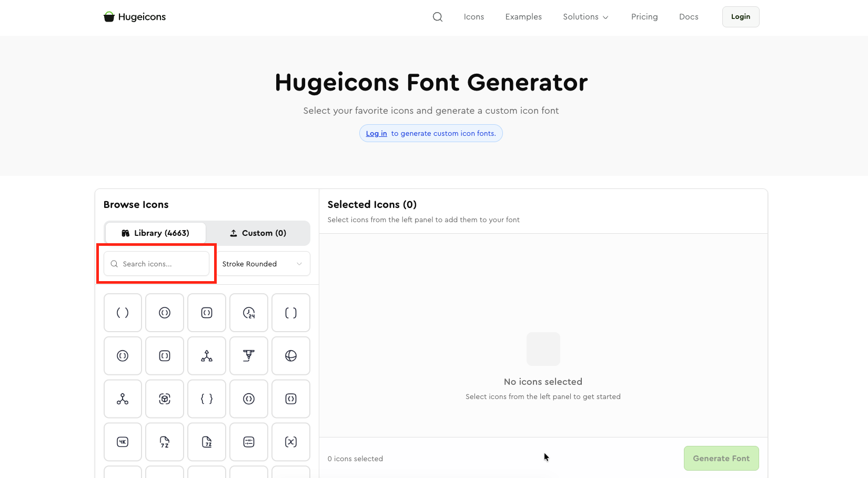Choose the globe sphere icon
Screen dimensions: 868x478
click(291, 356)
